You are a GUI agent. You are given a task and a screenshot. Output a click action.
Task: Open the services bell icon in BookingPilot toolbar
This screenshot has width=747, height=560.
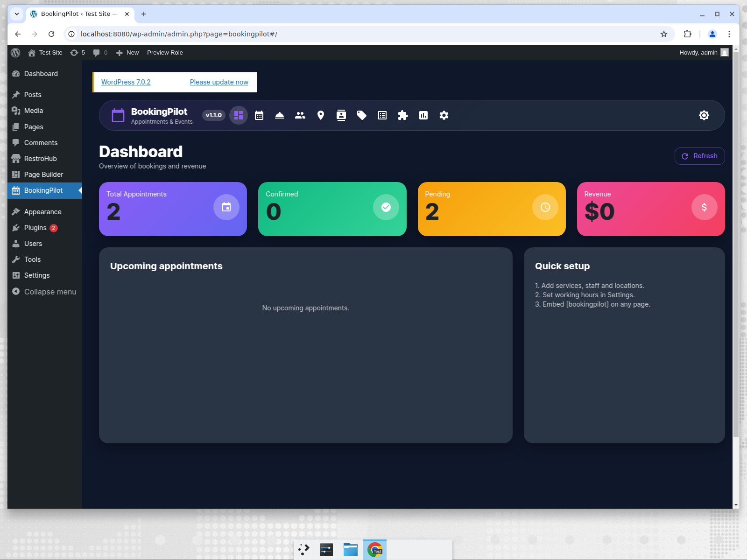pos(280,115)
